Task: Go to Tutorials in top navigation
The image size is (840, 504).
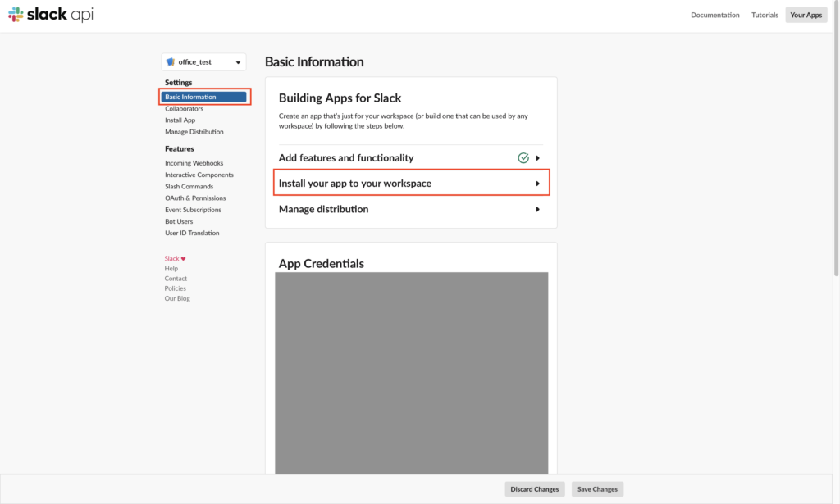Action: click(x=765, y=15)
